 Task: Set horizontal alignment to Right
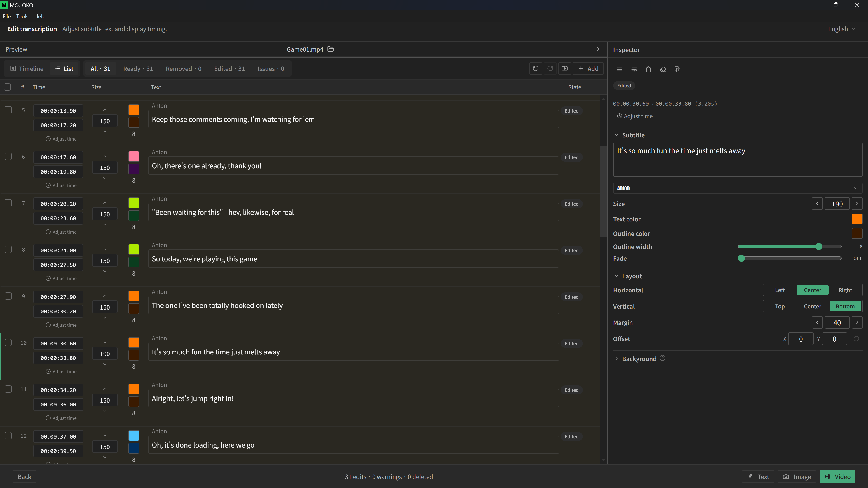coord(845,290)
